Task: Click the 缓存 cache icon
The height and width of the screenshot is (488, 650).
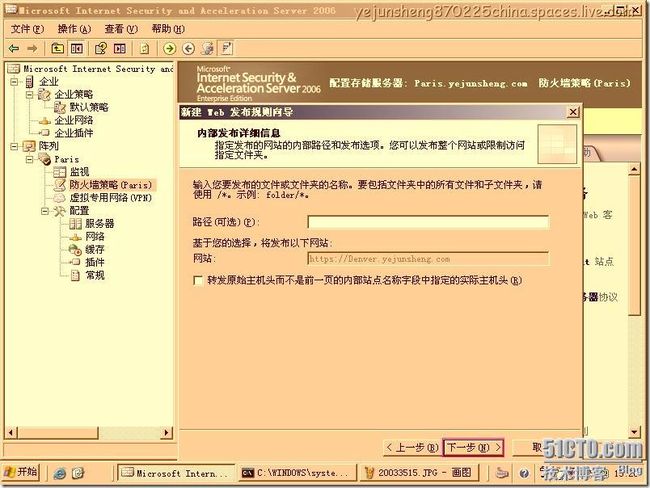Action: point(75,250)
